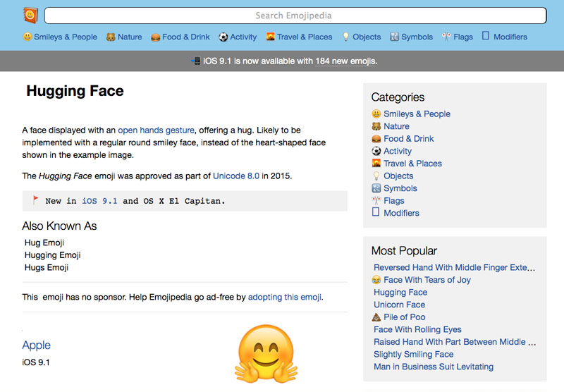Open the Unicode 8.0 link

point(236,176)
